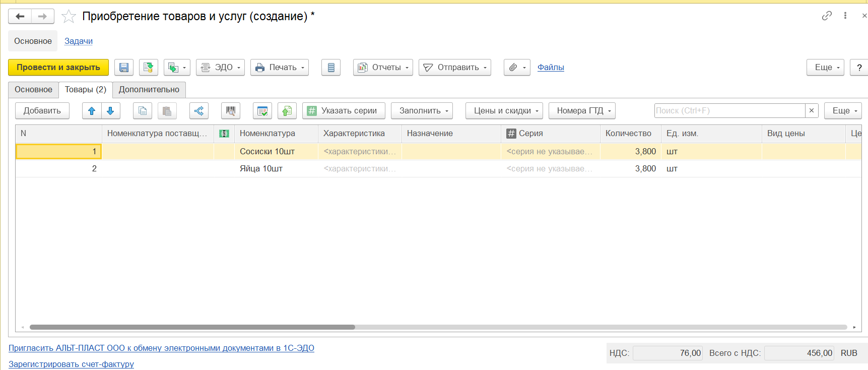Focus the Поиск (Ctrl+F) search field
The height and width of the screenshot is (370, 868).
coord(729,111)
